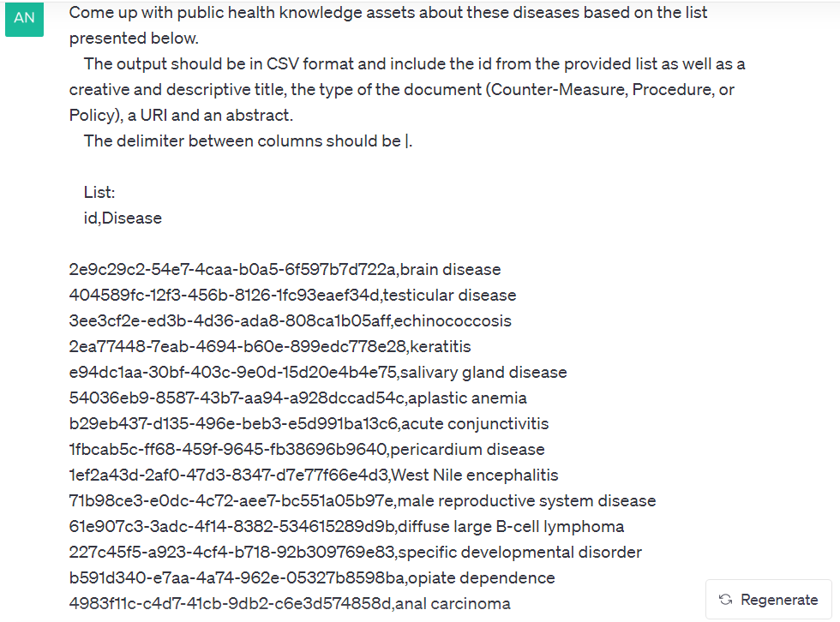Click the Regenerate button label
Screen dimensions: 840x622
click(779, 600)
